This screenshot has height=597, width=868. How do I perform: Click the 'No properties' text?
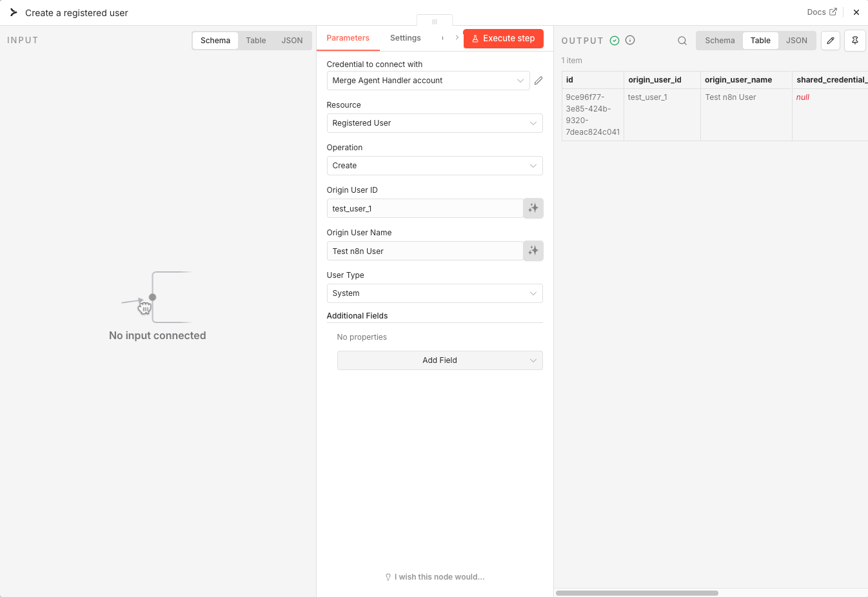click(x=362, y=337)
